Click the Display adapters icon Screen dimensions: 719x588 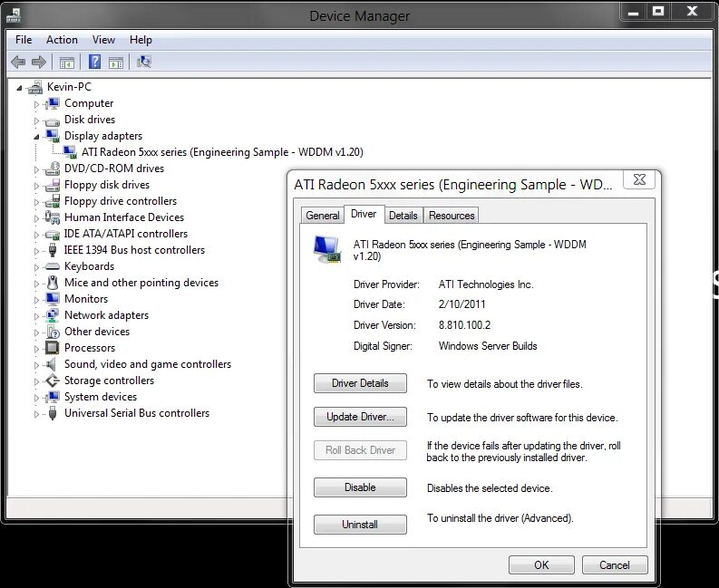(53, 136)
